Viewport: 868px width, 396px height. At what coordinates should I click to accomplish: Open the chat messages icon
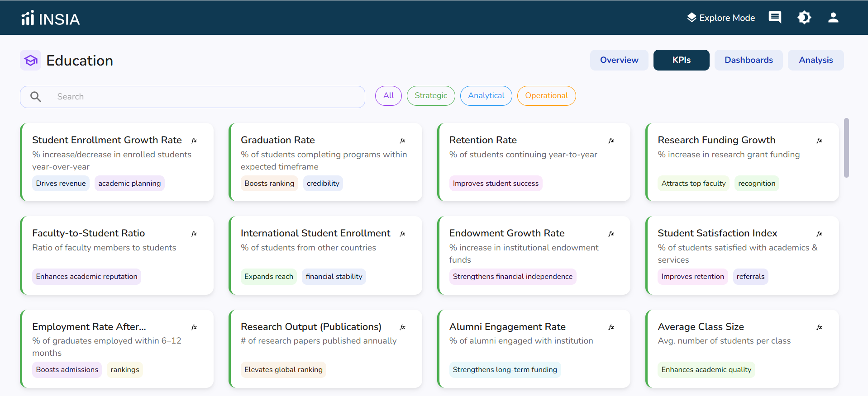pos(775,18)
